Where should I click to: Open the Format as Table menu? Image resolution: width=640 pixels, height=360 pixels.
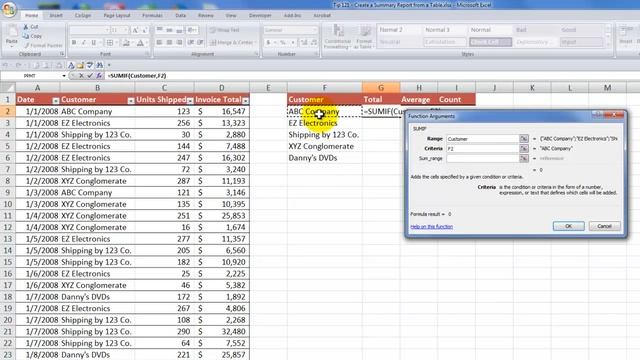point(364,36)
